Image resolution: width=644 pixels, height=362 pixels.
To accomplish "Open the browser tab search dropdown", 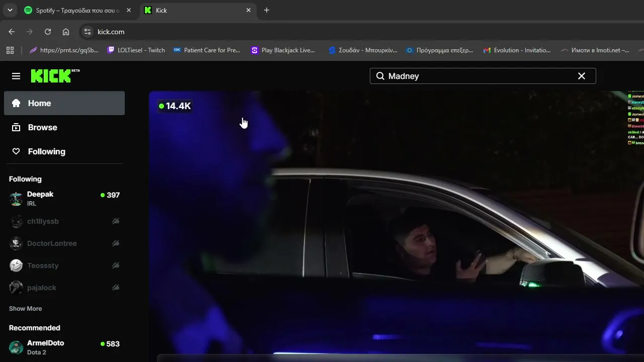I will 10,10.
